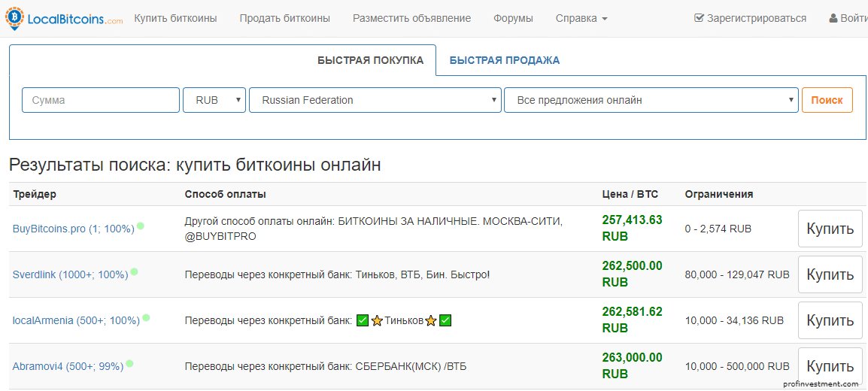Image resolution: width=868 pixels, height=391 pixels.
Task: Switch to БЫСТРАЯ ПРОДАЖА tab
Action: [504, 60]
